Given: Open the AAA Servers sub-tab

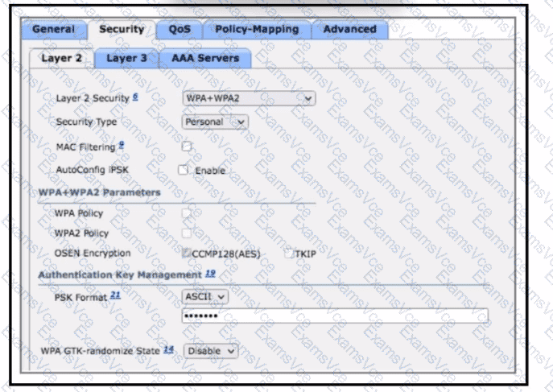Looking at the screenshot, I should pyautogui.click(x=204, y=58).
